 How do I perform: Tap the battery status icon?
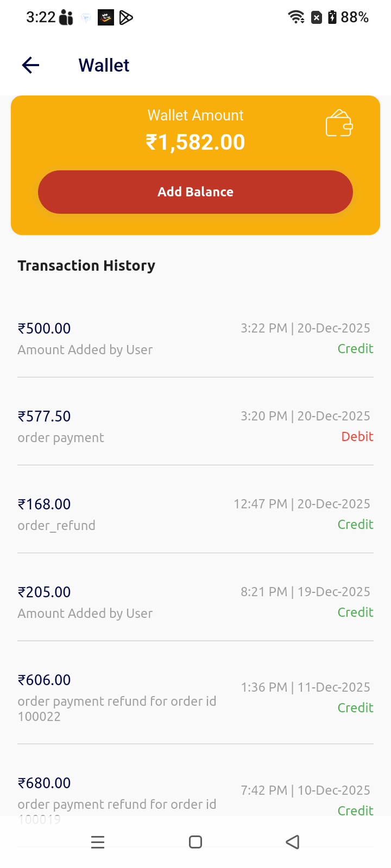coord(332,17)
